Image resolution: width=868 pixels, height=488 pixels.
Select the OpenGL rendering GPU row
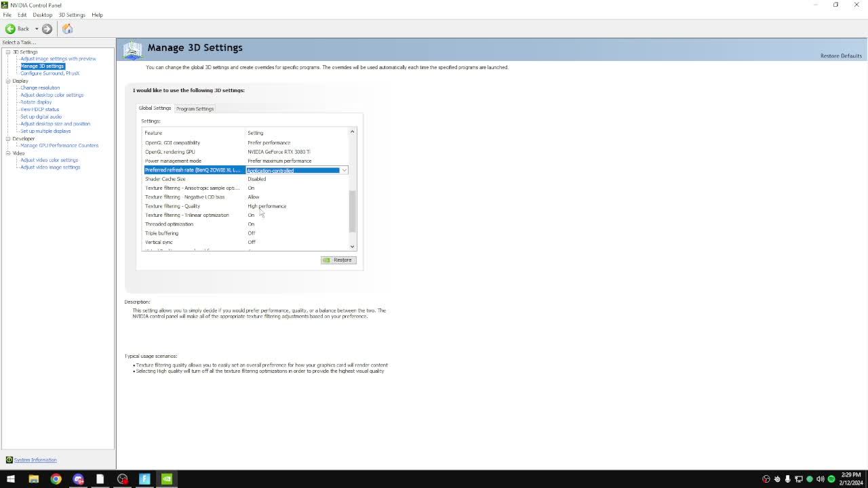(x=246, y=152)
